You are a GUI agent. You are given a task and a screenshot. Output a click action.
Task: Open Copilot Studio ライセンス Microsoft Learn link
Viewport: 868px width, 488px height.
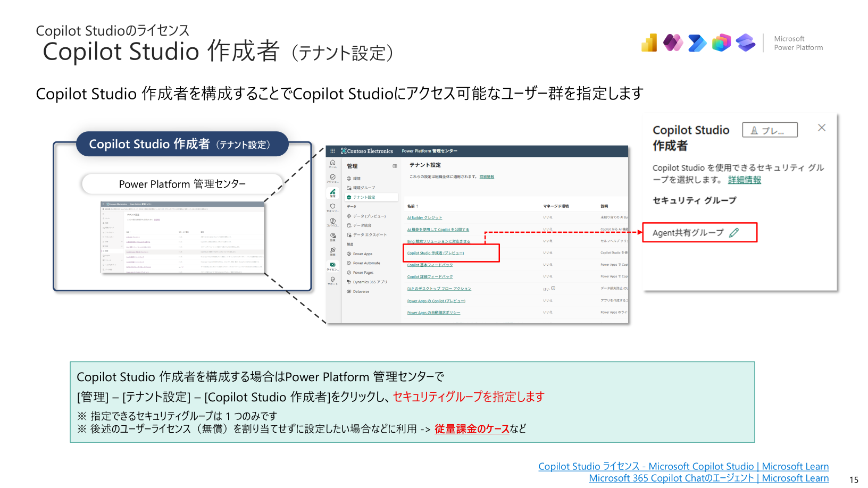point(683,466)
